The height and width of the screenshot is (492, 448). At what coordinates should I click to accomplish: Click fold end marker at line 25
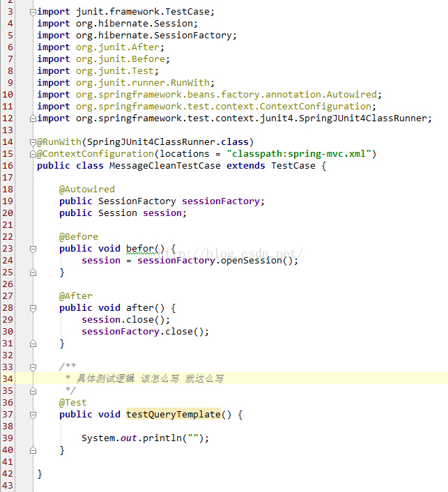[x=33, y=272]
